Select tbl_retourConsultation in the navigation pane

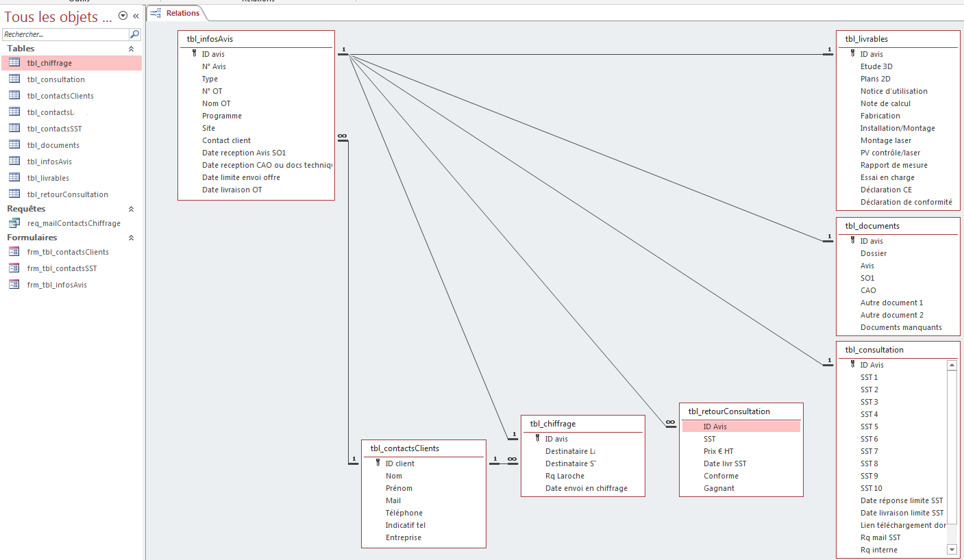pos(68,194)
